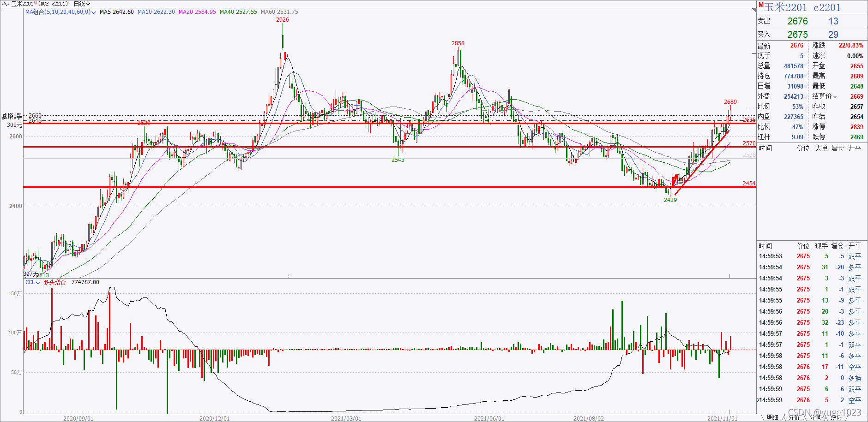Image resolution: width=868 pixels, height=422 pixels.
Task: Click the 日增 value 31098
Action: [795, 86]
